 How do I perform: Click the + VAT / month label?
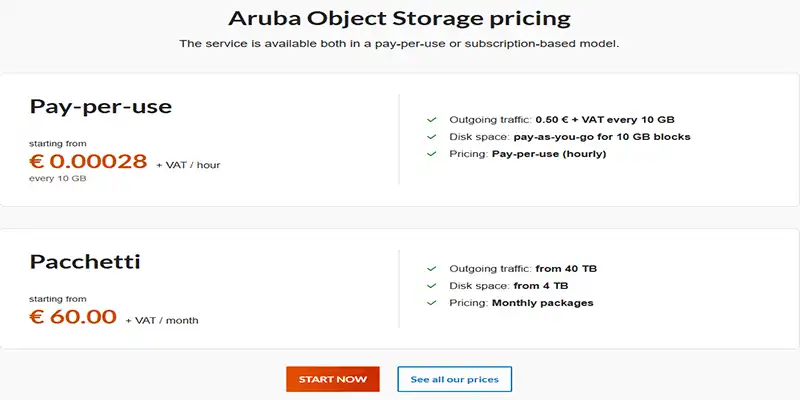coord(162,321)
